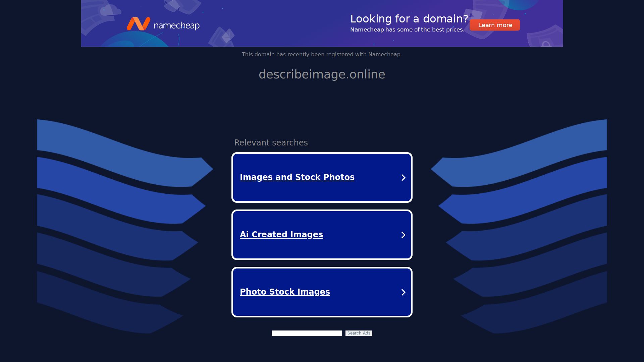Screen dimensions: 644x362
Task: Click the chevron arrow on Images and Stock Photos
Action: pyautogui.click(x=403, y=178)
